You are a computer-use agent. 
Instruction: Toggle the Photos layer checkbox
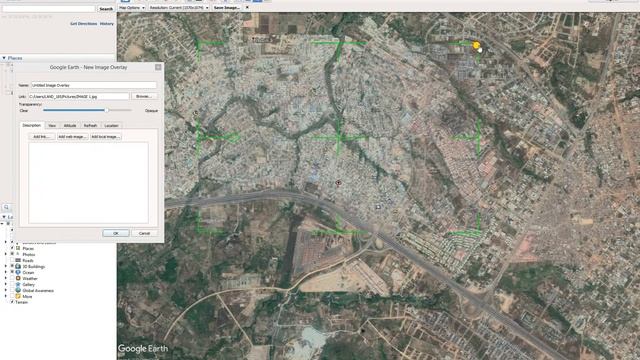click(x=12, y=254)
